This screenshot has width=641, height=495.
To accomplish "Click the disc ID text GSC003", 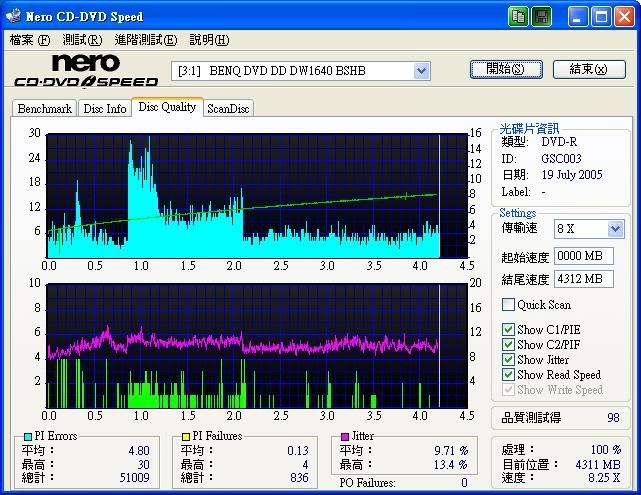I will pyautogui.click(x=561, y=159).
